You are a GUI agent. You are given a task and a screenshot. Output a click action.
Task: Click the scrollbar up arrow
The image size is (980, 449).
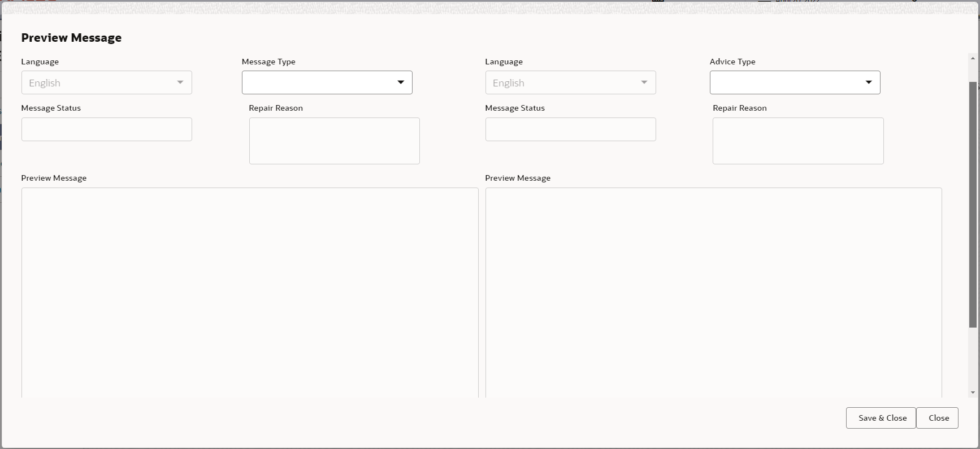[973, 58]
